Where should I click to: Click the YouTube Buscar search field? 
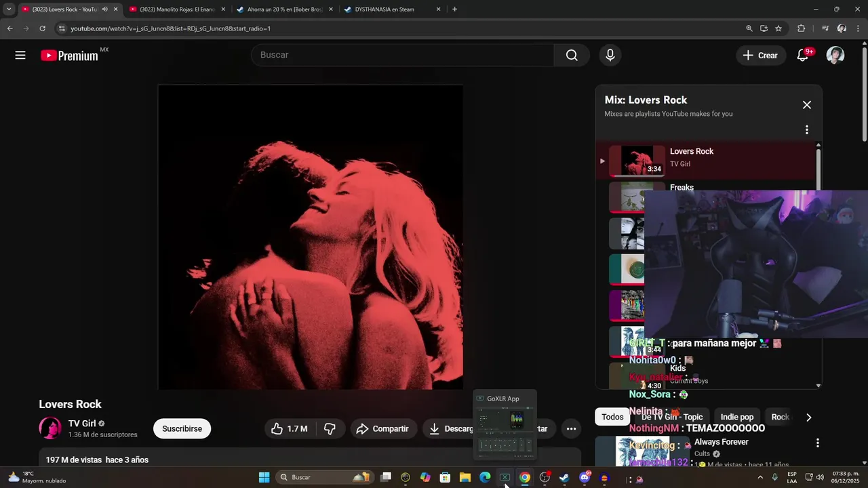tap(403, 56)
